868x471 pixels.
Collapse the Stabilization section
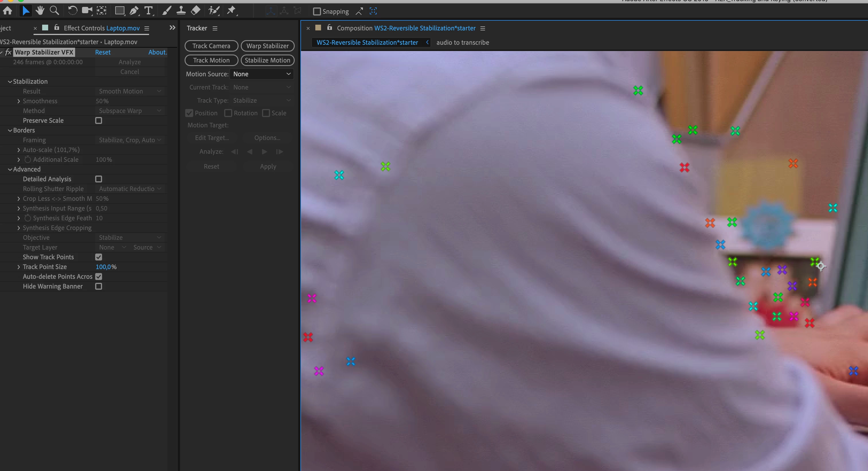(x=10, y=81)
